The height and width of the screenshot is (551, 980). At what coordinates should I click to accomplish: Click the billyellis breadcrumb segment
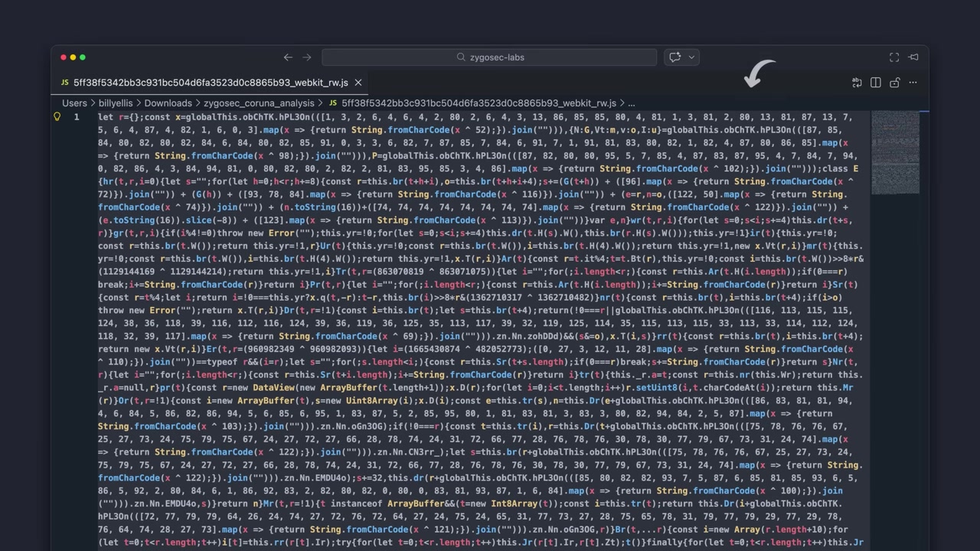coord(116,103)
